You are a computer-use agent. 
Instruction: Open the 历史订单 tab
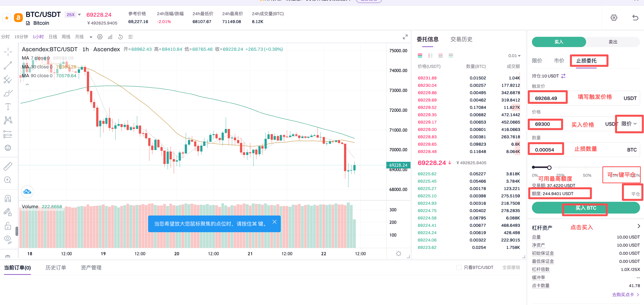56,268
